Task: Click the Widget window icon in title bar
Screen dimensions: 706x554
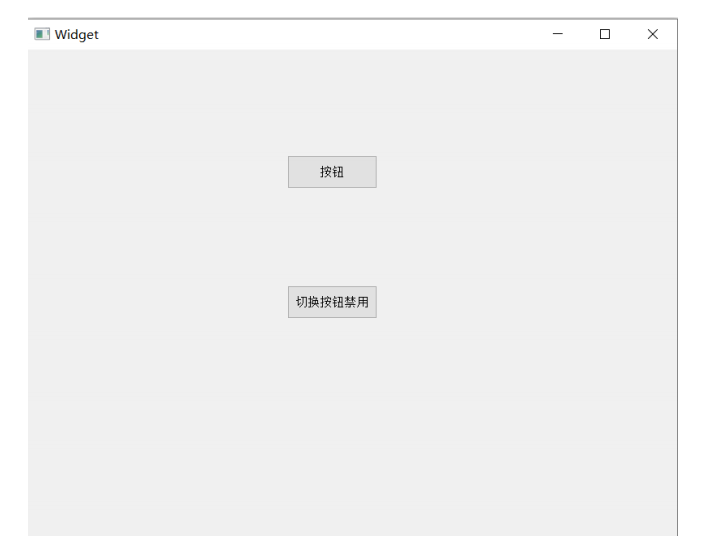Action: tap(42, 34)
